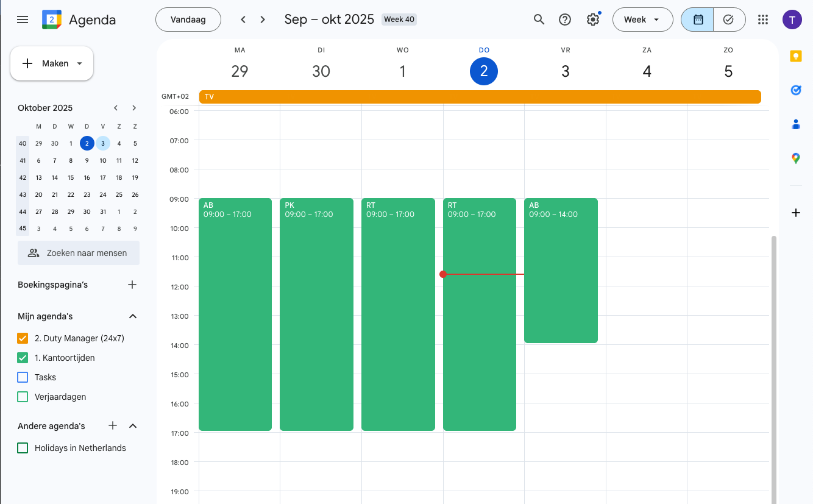The height and width of the screenshot is (504, 813).
Task: Toggle the 1. Kantoortijden calendar checkbox
Action: (x=23, y=358)
